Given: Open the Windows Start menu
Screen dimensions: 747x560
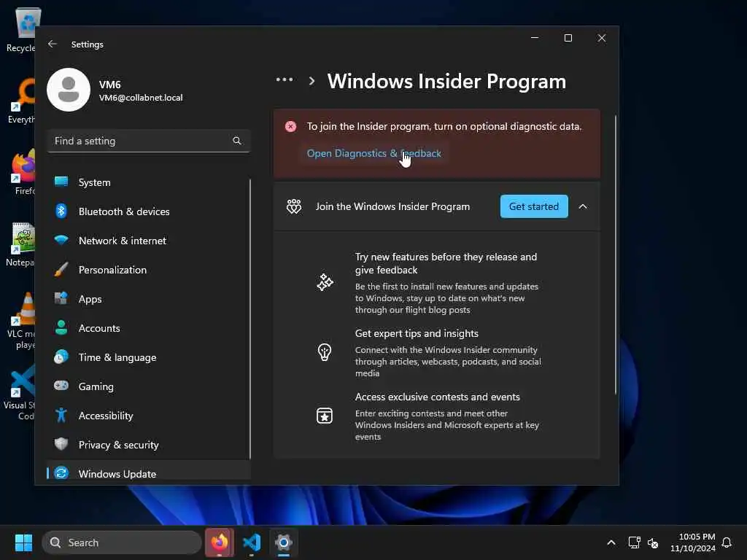Looking at the screenshot, I should [x=23, y=542].
